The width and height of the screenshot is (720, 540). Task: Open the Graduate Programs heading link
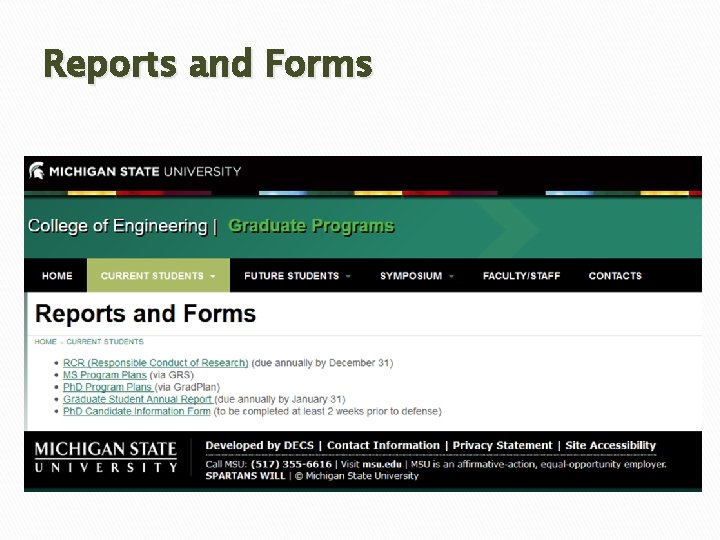pos(311,226)
